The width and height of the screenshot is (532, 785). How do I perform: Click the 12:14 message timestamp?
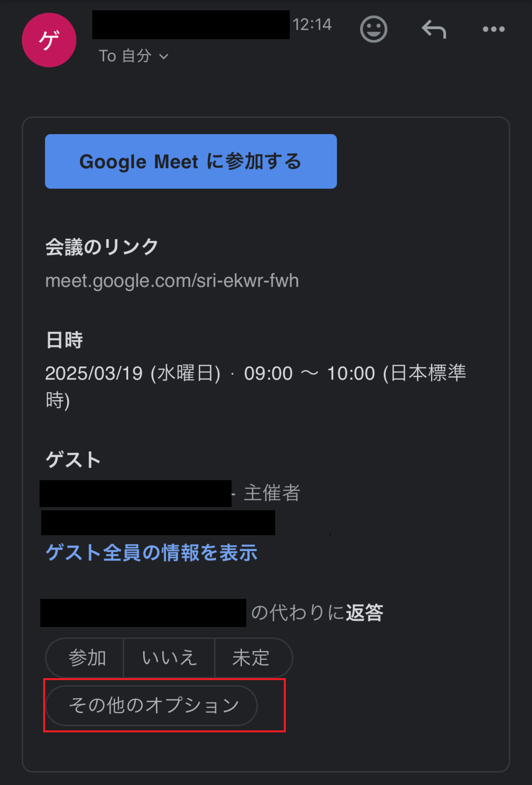(312, 25)
